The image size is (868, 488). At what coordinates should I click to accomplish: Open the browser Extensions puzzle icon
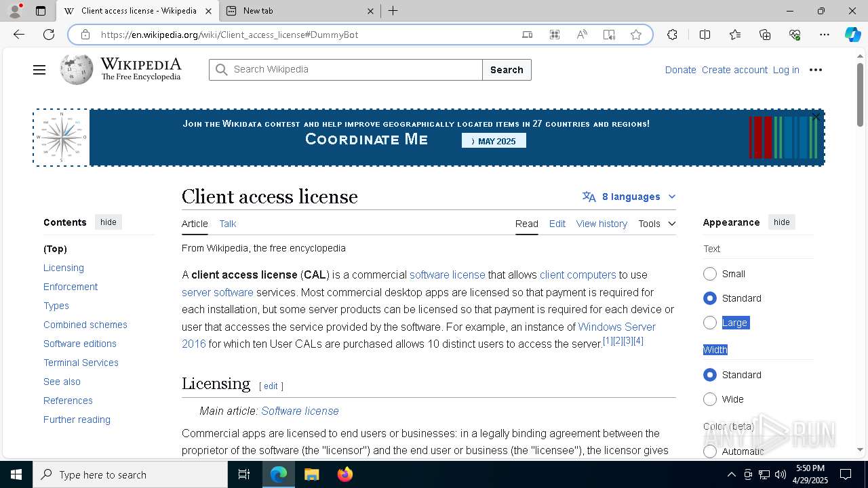[672, 35]
